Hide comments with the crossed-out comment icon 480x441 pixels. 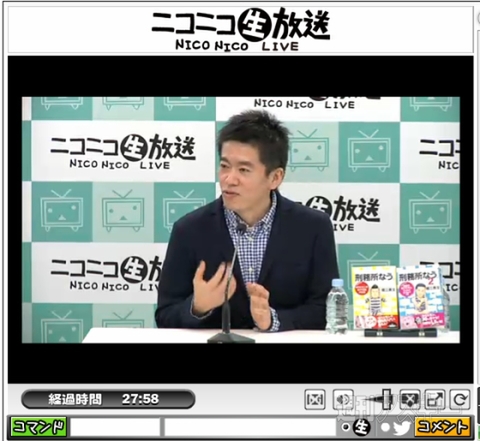click(x=410, y=399)
